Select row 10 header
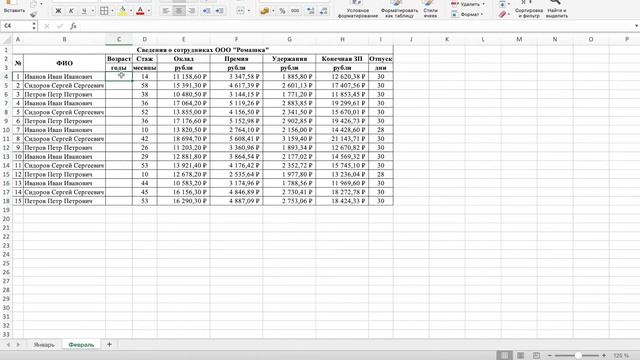Viewport: 640px width, 360px height. (x=6, y=130)
